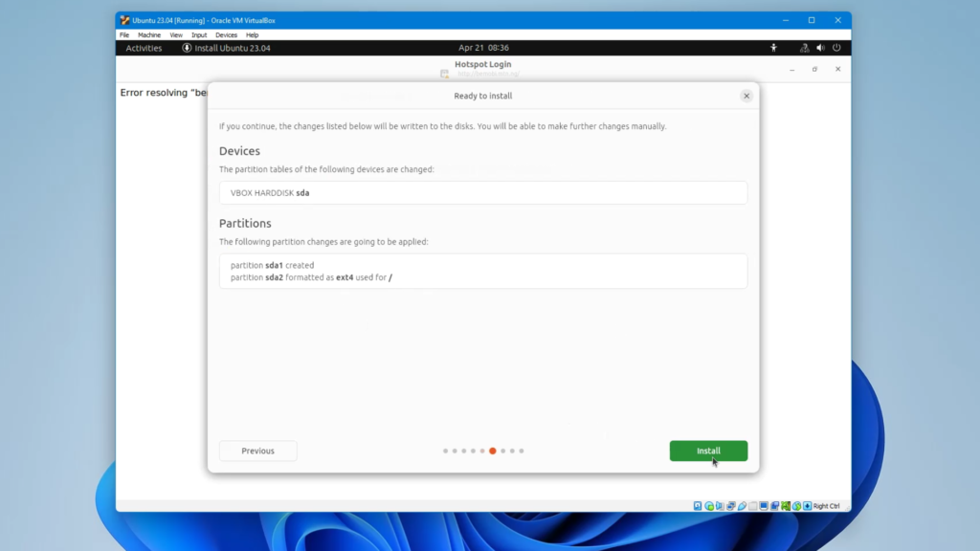Go back with the Previous button
Viewport: 980px width, 551px height.
[258, 452]
